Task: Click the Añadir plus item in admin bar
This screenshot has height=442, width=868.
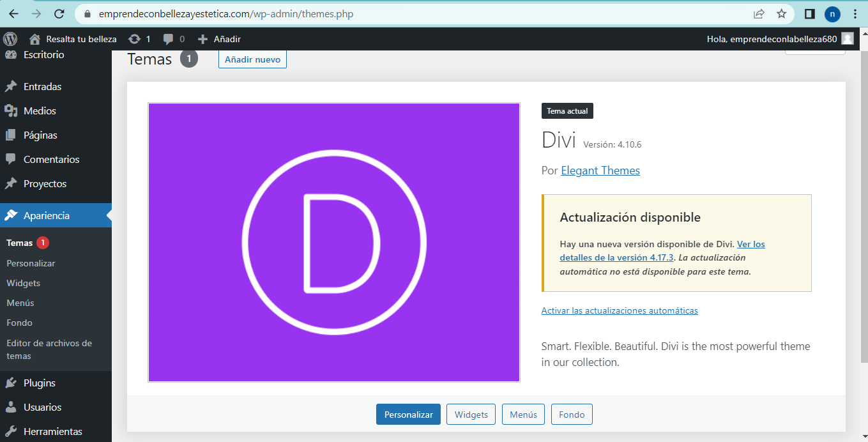Action: pos(220,39)
